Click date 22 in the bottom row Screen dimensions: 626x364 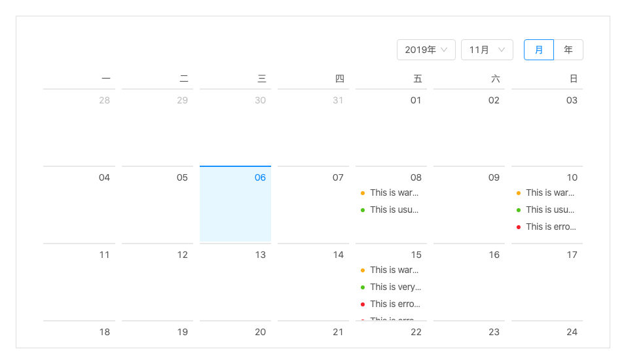pyautogui.click(x=416, y=332)
